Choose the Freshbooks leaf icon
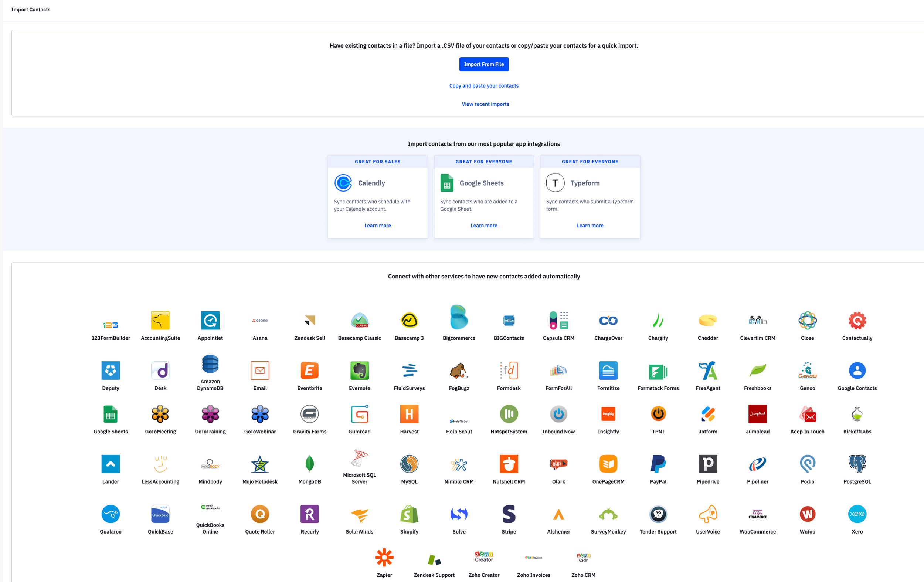Viewport: 924px width, 582px height. click(x=757, y=370)
